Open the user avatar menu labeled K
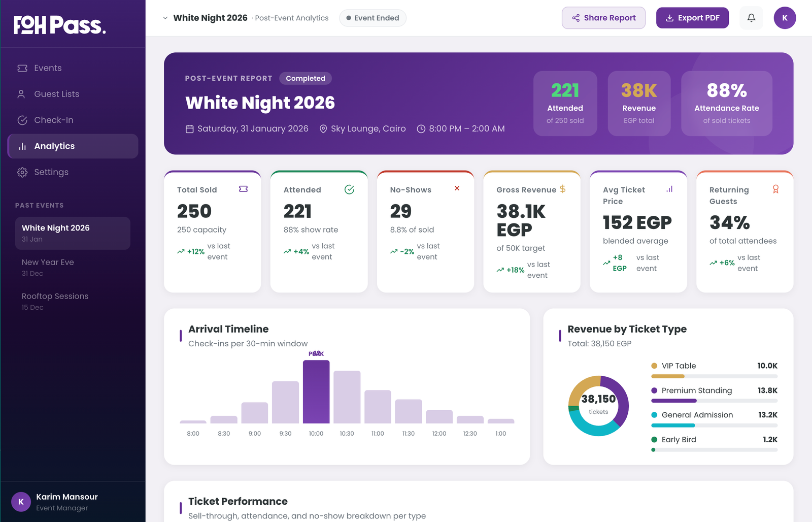The image size is (812, 522). [x=785, y=17]
